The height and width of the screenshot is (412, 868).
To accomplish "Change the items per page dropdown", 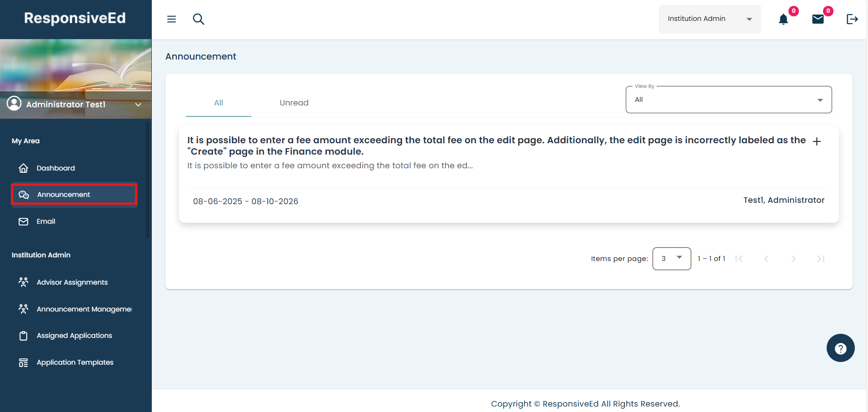I will point(672,259).
